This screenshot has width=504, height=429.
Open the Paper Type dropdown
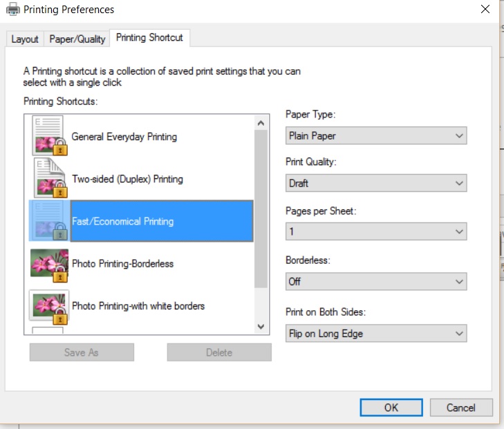pos(376,135)
